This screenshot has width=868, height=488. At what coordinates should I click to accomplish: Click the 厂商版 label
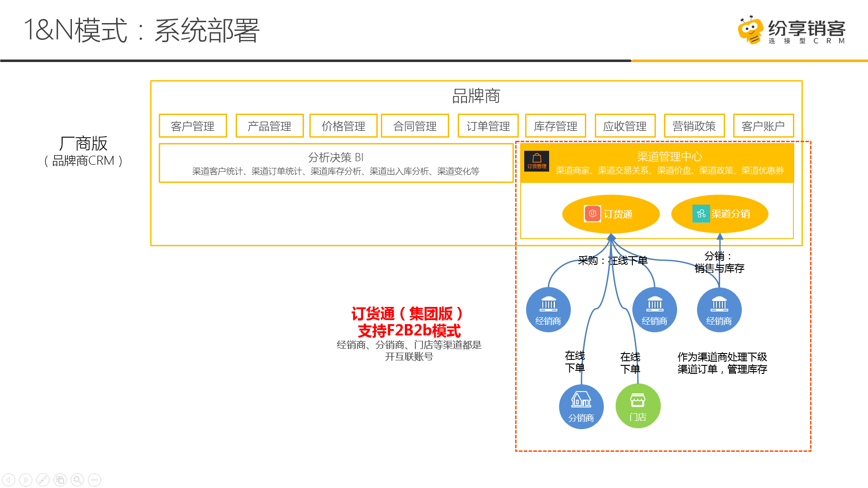pos(83,144)
